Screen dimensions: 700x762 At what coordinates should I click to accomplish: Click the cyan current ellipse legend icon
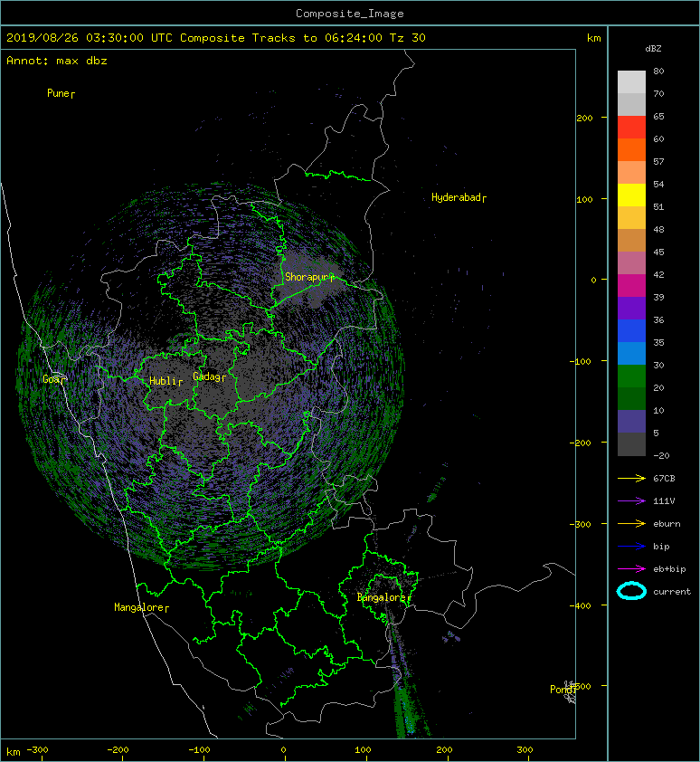631,591
